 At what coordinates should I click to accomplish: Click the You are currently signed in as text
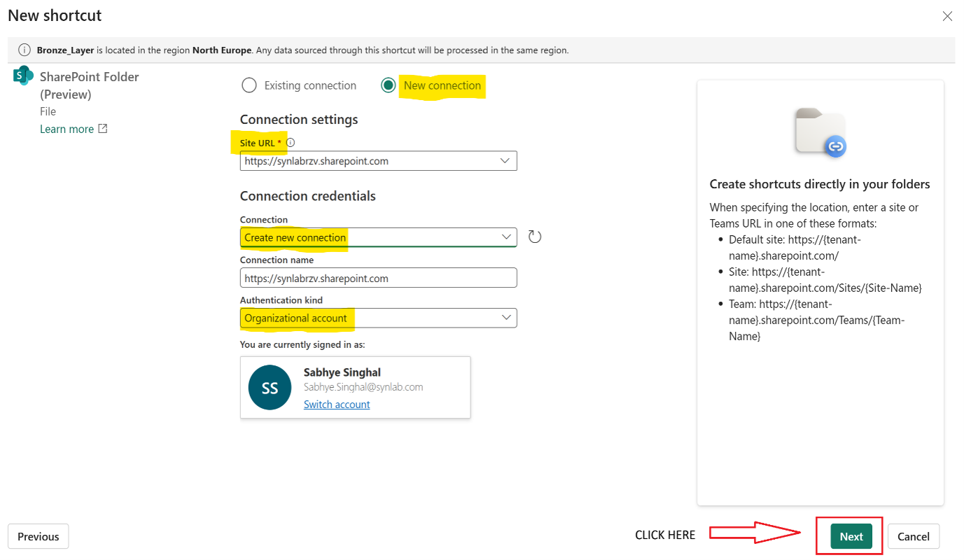pyautogui.click(x=302, y=344)
